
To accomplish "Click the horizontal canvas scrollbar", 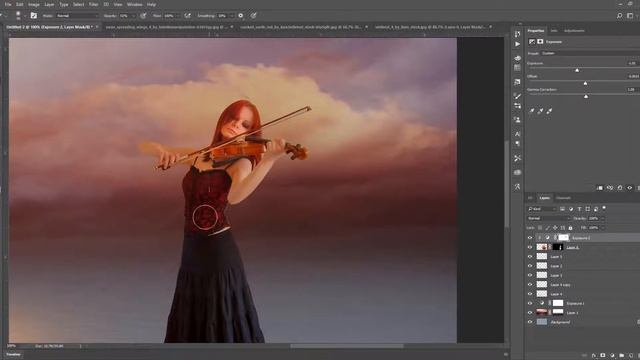I will tap(347, 346).
